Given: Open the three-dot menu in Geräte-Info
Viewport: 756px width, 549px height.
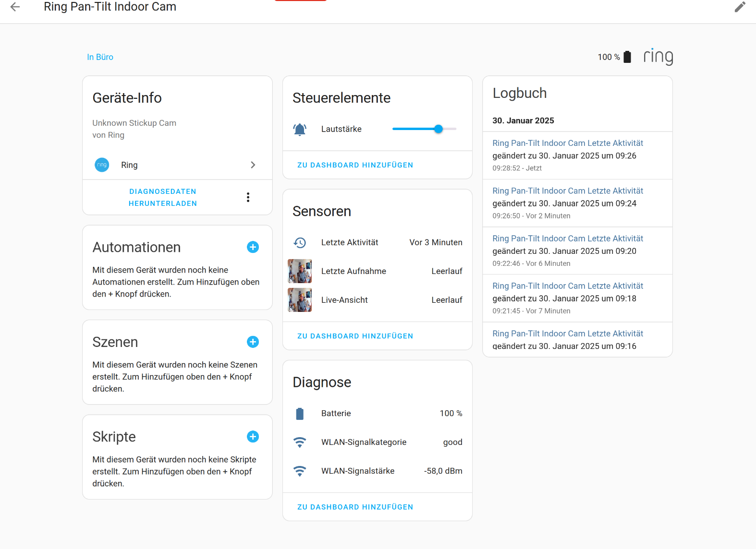Looking at the screenshot, I should click(x=248, y=197).
